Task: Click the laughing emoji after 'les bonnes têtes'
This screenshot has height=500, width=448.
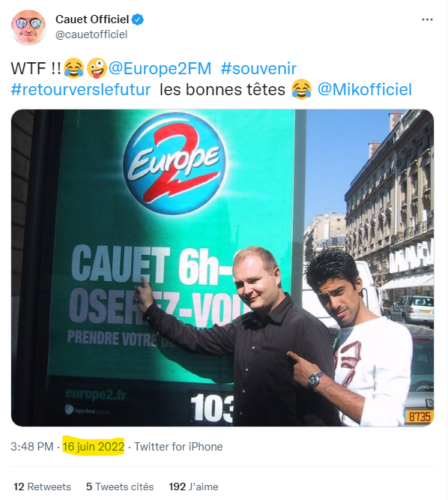Action: (x=301, y=89)
